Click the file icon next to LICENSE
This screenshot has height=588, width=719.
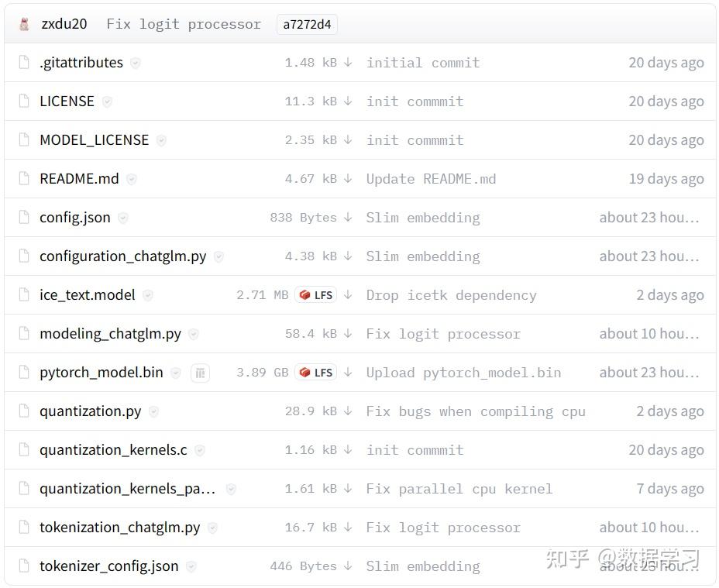23,101
